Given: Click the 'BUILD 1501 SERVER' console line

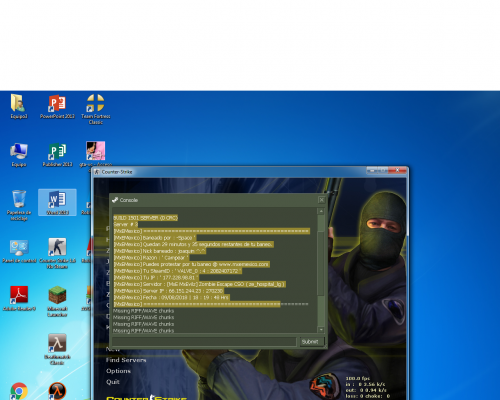Looking at the screenshot, I should point(145,218).
